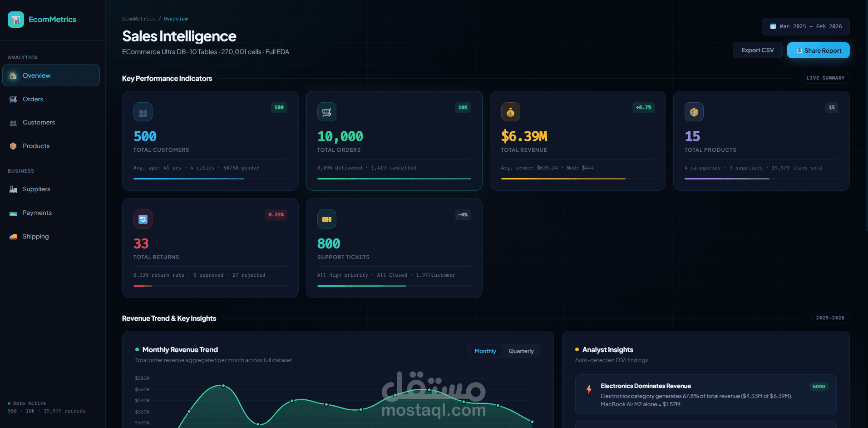Screen dimensions: 868x428
Task: Click the calendar icon beside the date range
Action: coord(773,26)
